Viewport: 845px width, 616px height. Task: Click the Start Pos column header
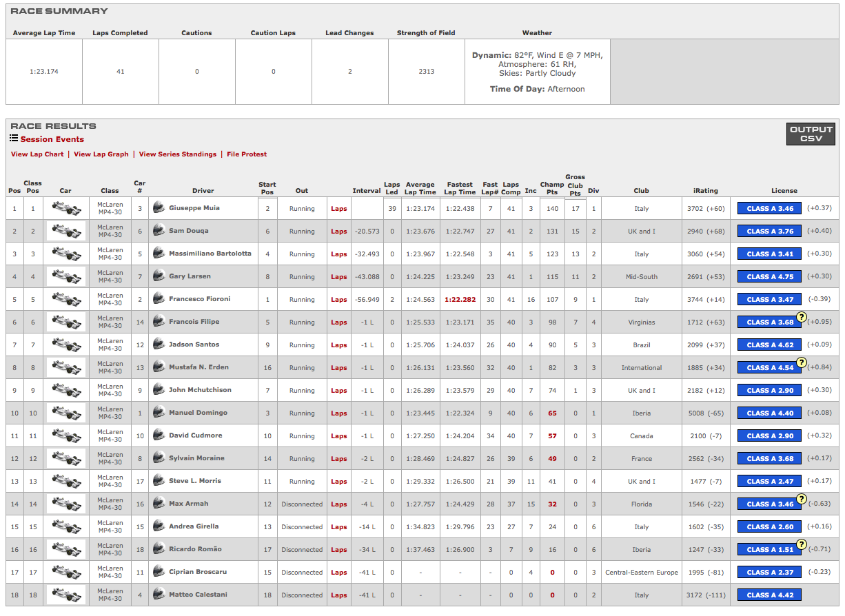click(x=267, y=188)
